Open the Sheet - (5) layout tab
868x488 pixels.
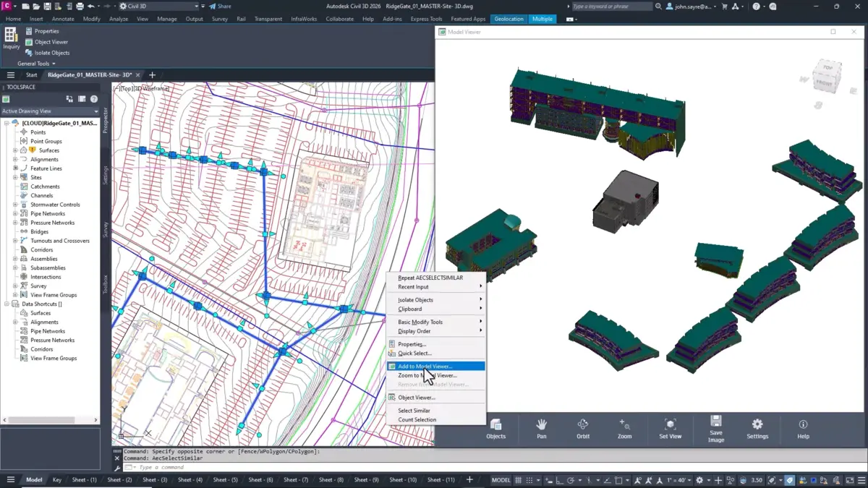point(225,480)
